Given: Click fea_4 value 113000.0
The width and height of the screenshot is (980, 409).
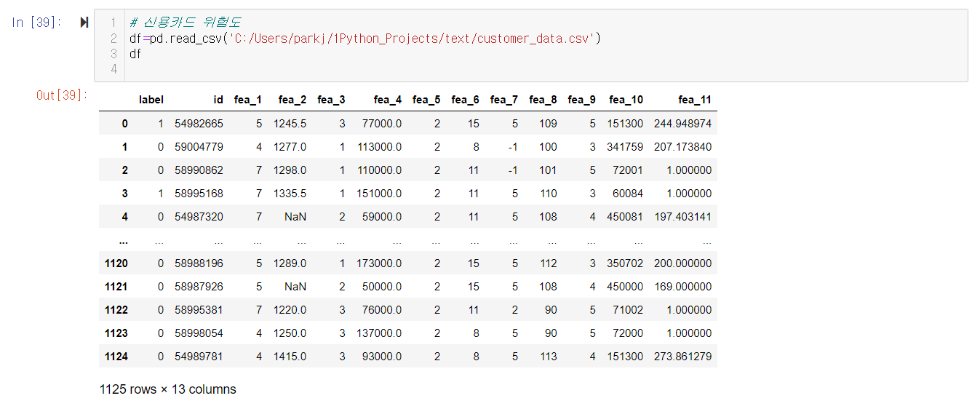Looking at the screenshot, I should (379, 147).
